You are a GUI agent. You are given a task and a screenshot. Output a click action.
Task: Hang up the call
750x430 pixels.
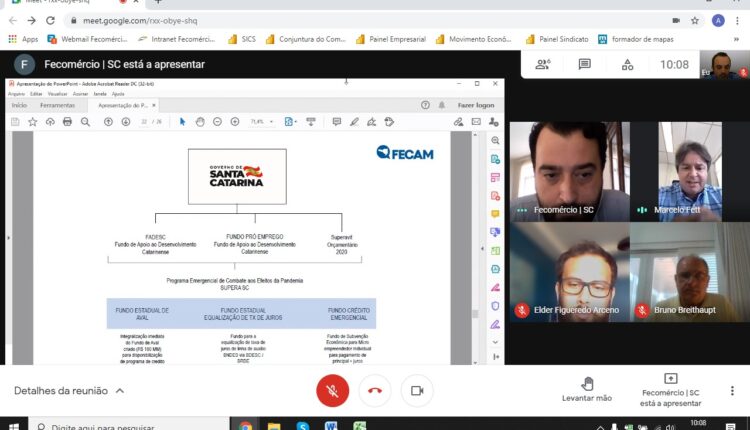pyautogui.click(x=375, y=391)
